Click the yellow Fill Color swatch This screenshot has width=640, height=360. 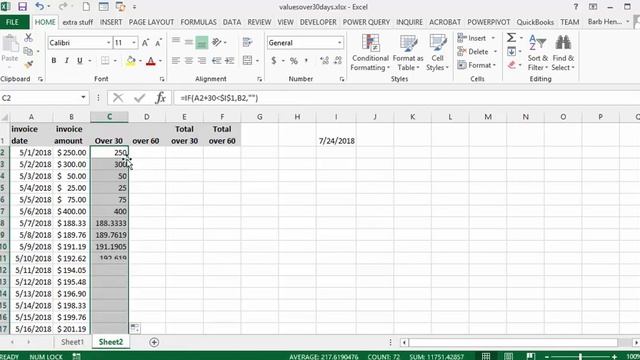tap(131, 61)
